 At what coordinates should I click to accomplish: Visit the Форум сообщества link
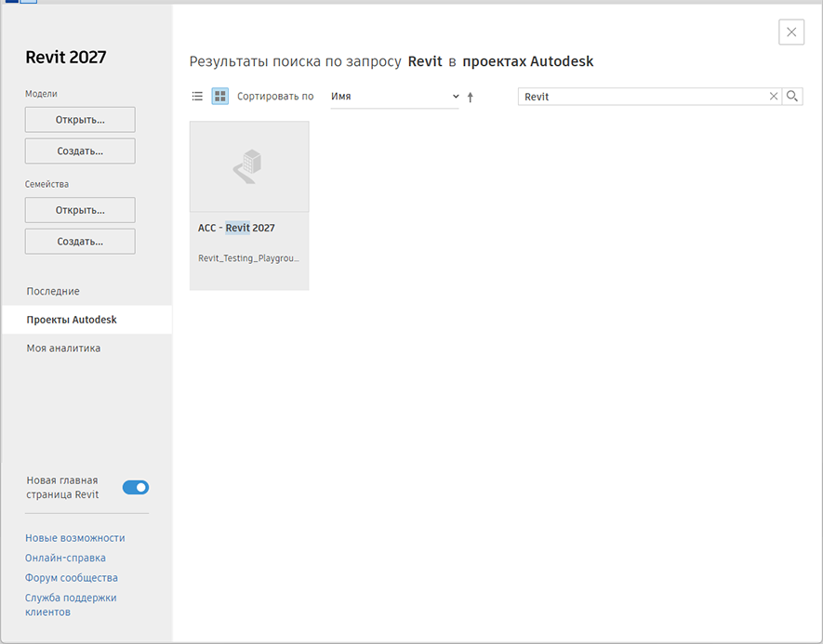pyautogui.click(x=72, y=578)
